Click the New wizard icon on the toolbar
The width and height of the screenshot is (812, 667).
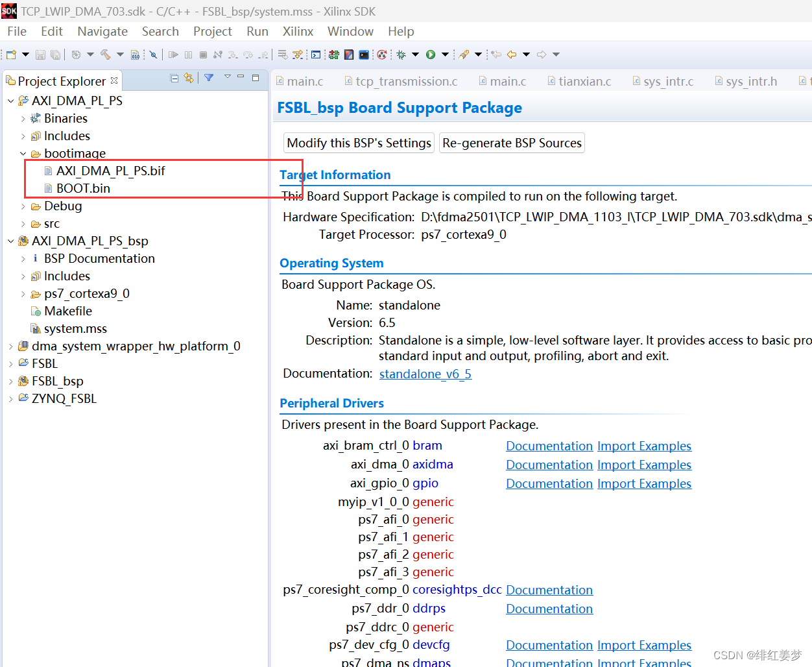pyautogui.click(x=10, y=55)
